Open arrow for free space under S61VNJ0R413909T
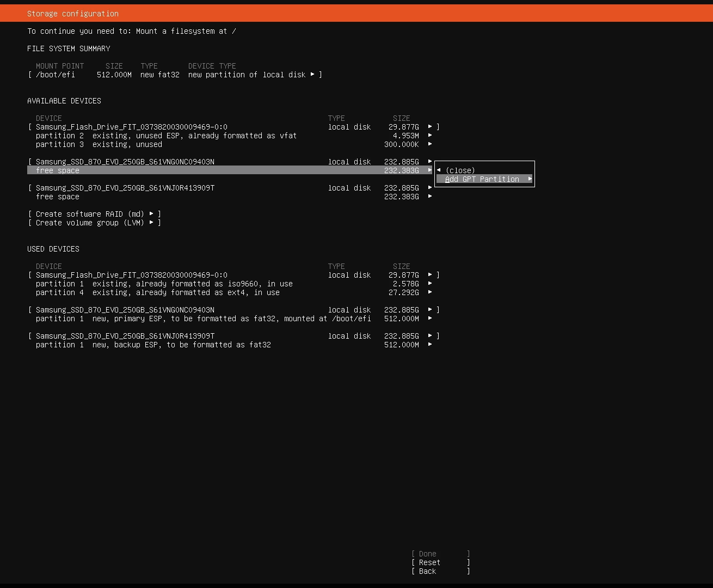This screenshot has width=713, height=588. coord(430,197)
